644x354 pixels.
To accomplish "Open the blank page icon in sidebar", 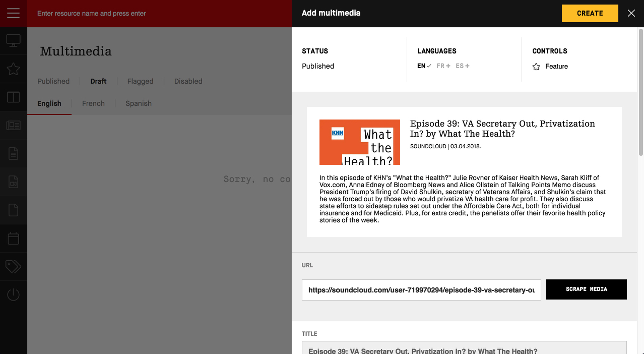I will click(13, 210).
